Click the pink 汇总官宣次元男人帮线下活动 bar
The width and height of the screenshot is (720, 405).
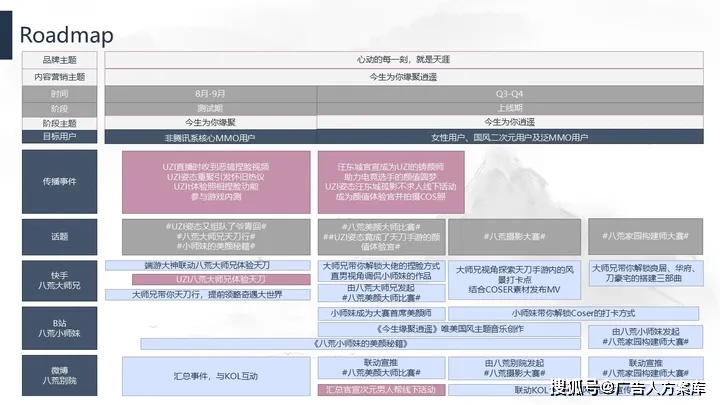[382, 389]
